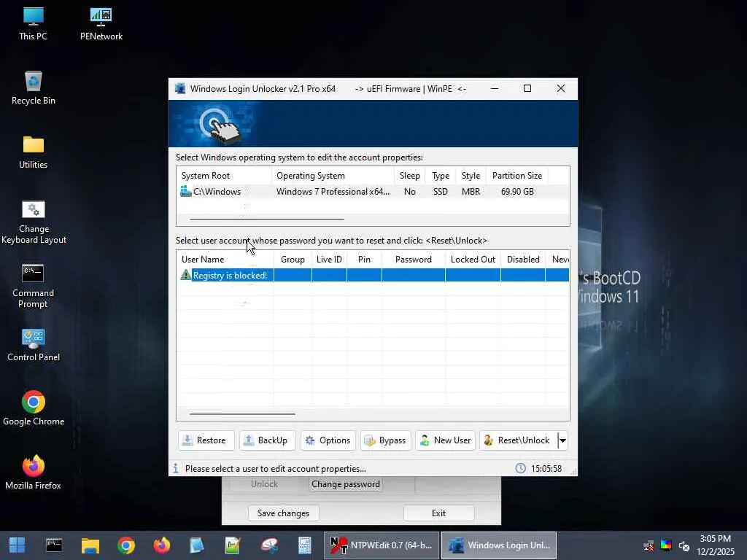Image resolution: width=747 pixels, height=560 pixels.
Task: Click the status bar clock icon
Action: click(521, 469)
